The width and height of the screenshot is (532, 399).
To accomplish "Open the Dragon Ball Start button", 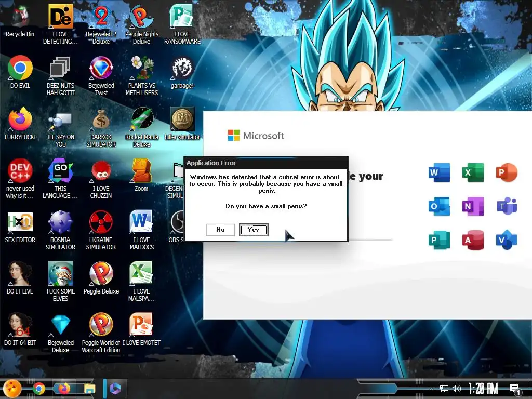I will coord(11,389).
